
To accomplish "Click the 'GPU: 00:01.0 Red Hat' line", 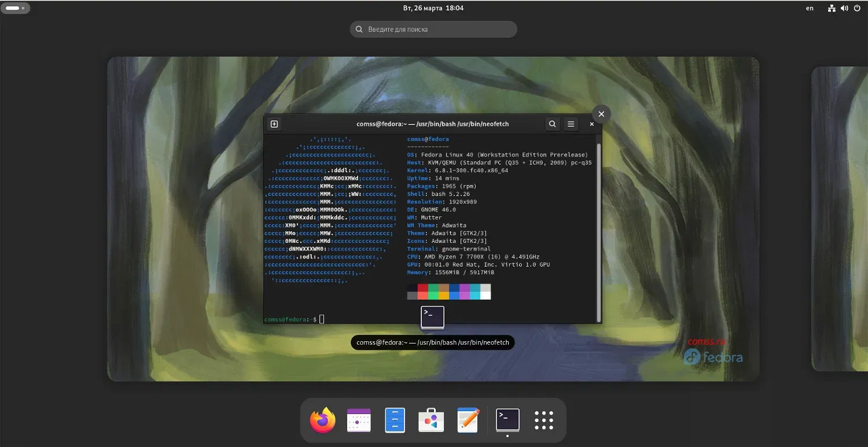I will point(479,264).
